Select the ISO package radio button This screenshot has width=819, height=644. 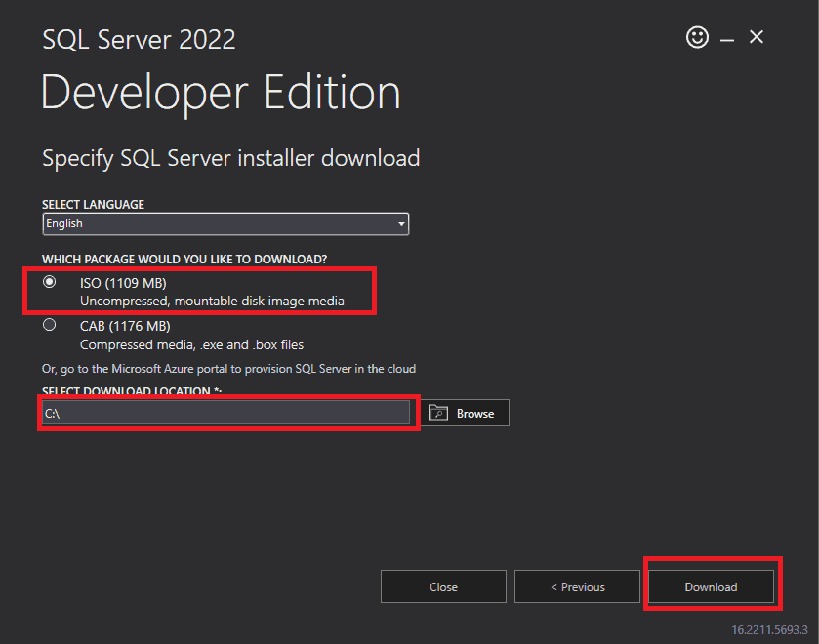coord(50,282)
